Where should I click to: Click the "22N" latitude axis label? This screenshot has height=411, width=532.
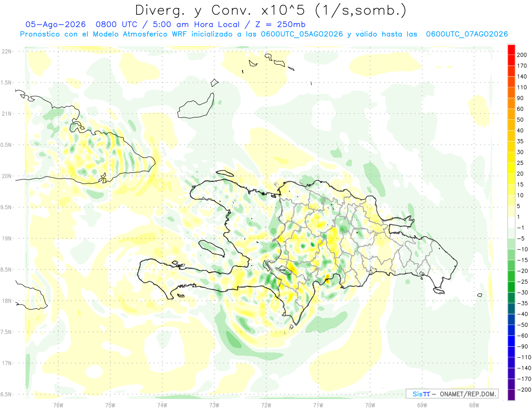(7, 51)
